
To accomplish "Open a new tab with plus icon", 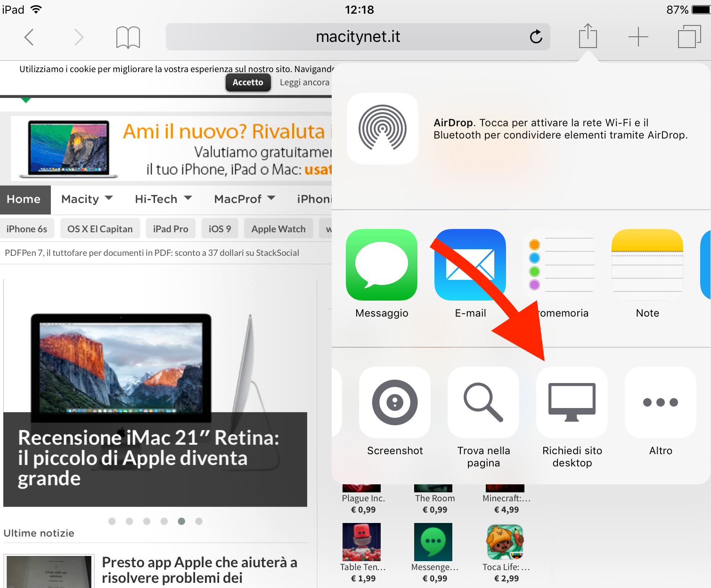I will click(638, 37).
